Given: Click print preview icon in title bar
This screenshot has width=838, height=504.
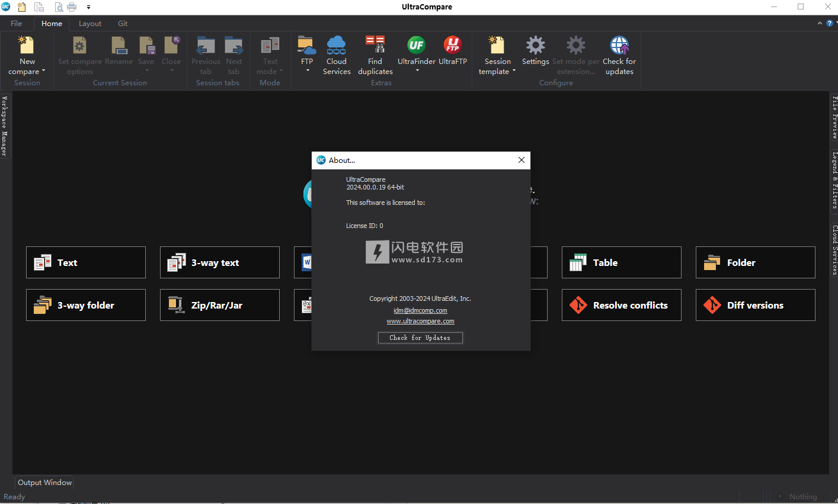Looking at the screenshot, I should (x=59, y=7).
